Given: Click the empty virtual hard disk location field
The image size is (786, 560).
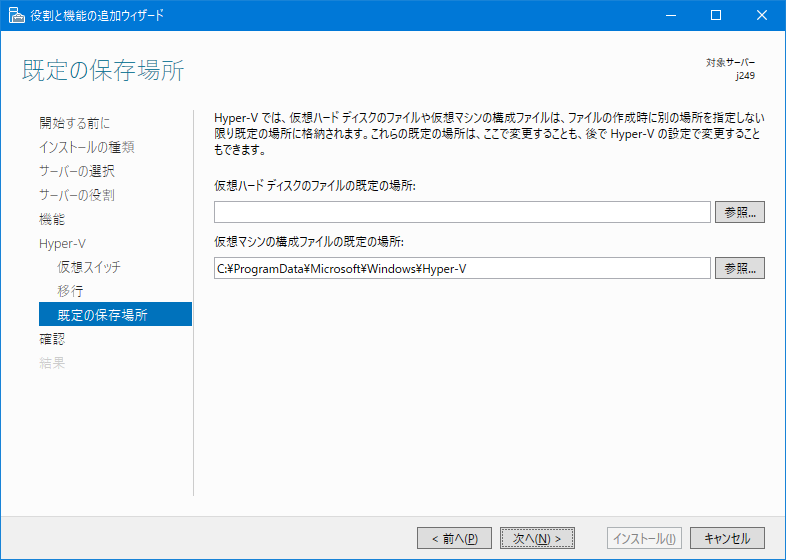Looking at the screenshot, I should [x=462, y=212].
